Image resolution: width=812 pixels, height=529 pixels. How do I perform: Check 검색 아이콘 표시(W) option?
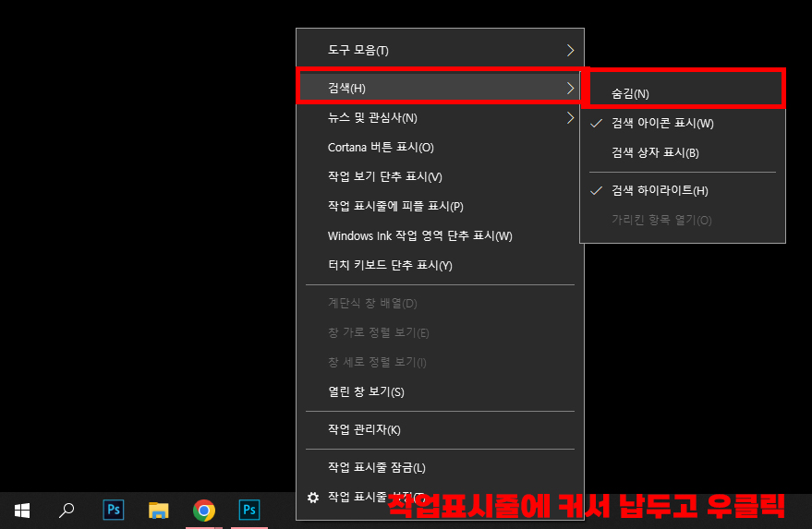click(x=683, y=123)
